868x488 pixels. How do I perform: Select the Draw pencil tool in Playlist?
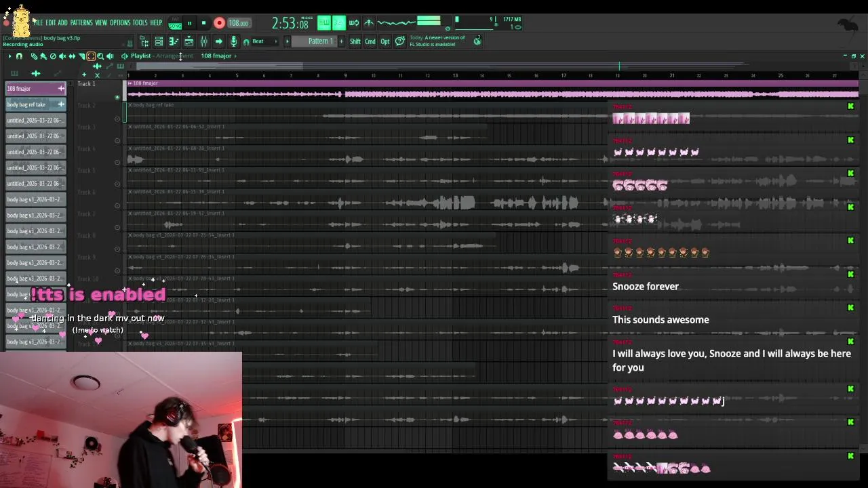click(x=33, y=56)
